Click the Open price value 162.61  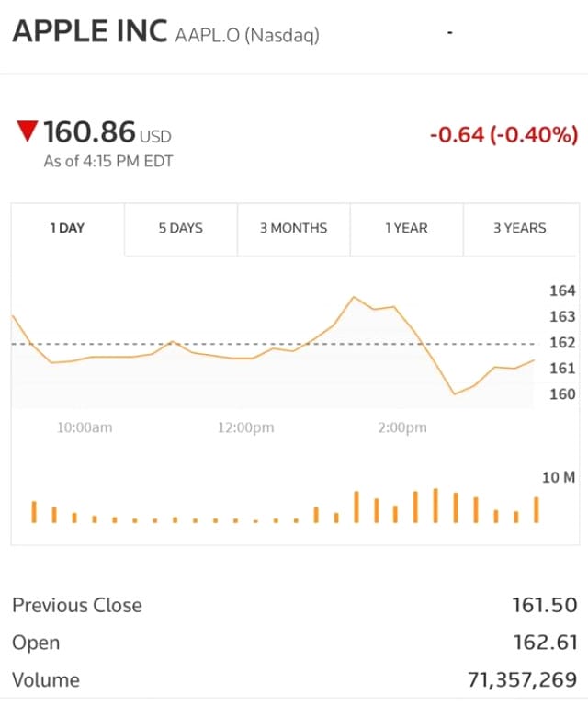pyautogui.click(x=545, y=643)
